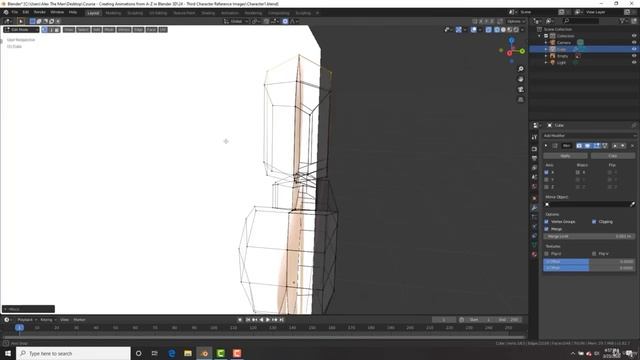640x360 pixels.
Task: Click the zoom view navigation icon
Action: click(x=521, y=69)
